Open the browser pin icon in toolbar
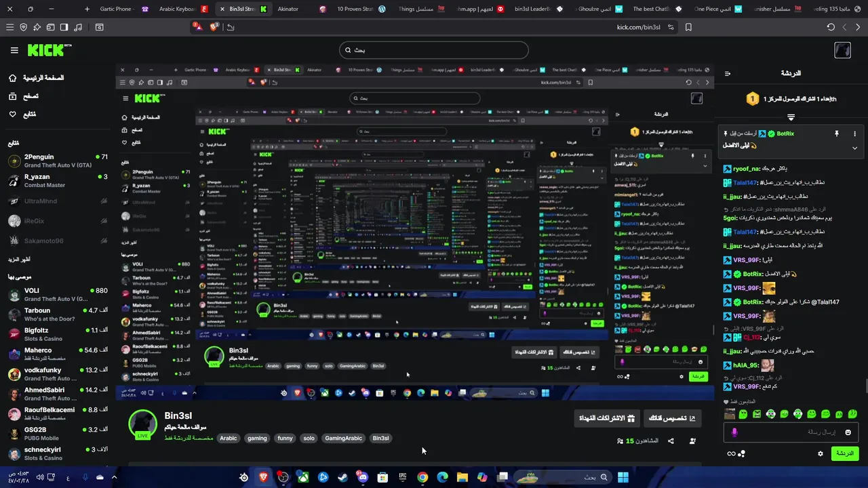 [37, 27]
